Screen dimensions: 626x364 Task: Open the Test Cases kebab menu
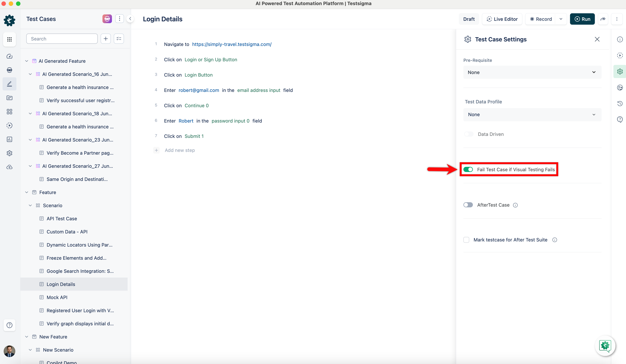[x=119, y=19]
